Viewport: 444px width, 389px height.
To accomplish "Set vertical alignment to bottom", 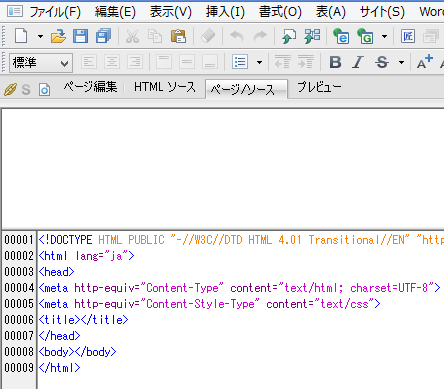I will click(210, 62).
